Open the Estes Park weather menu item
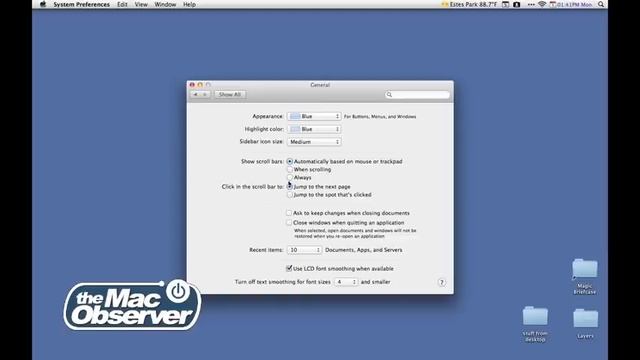 (469, 4)
